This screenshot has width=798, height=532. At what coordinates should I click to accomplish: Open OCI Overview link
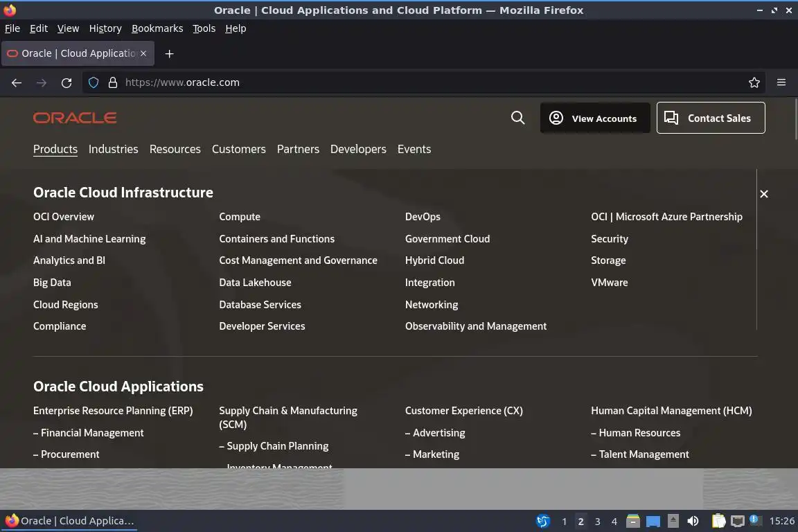click(64, 217)
